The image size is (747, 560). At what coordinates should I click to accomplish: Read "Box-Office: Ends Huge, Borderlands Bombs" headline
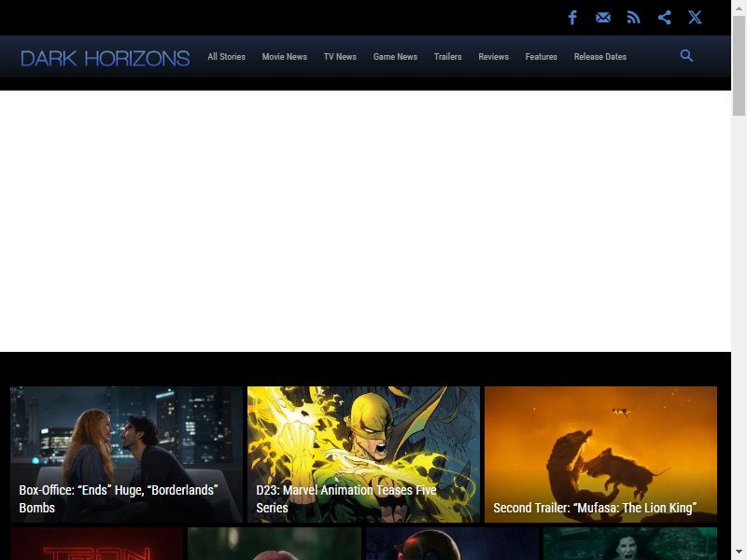tap(119, 498)
